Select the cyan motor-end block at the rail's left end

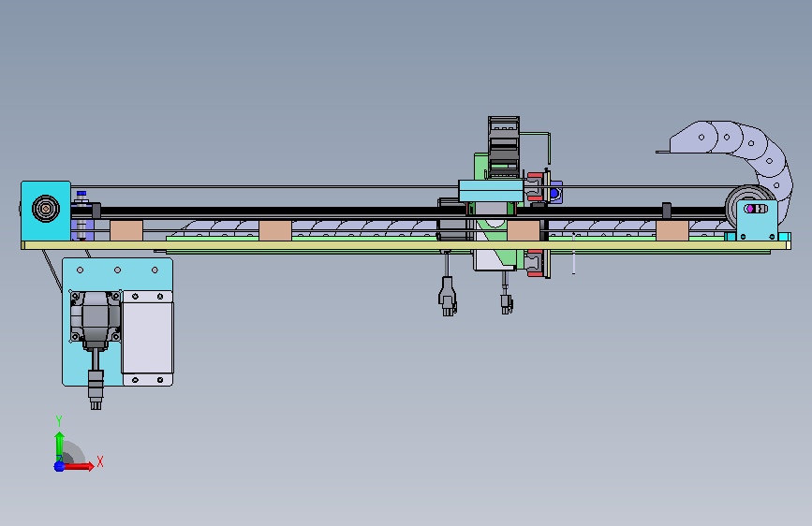(x=46, y=211)
